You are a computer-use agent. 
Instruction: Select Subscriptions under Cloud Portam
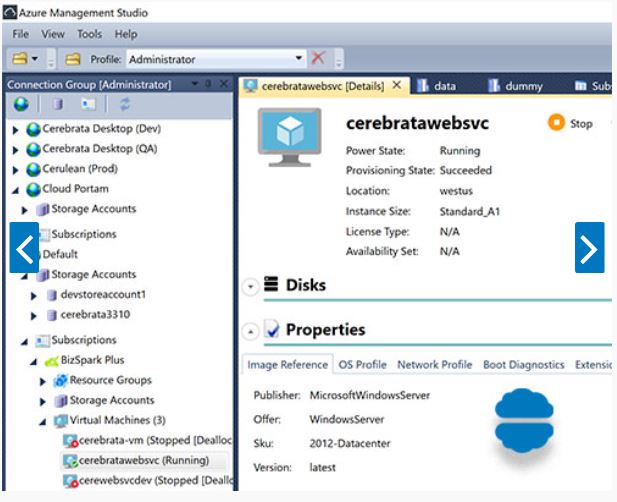84,234
